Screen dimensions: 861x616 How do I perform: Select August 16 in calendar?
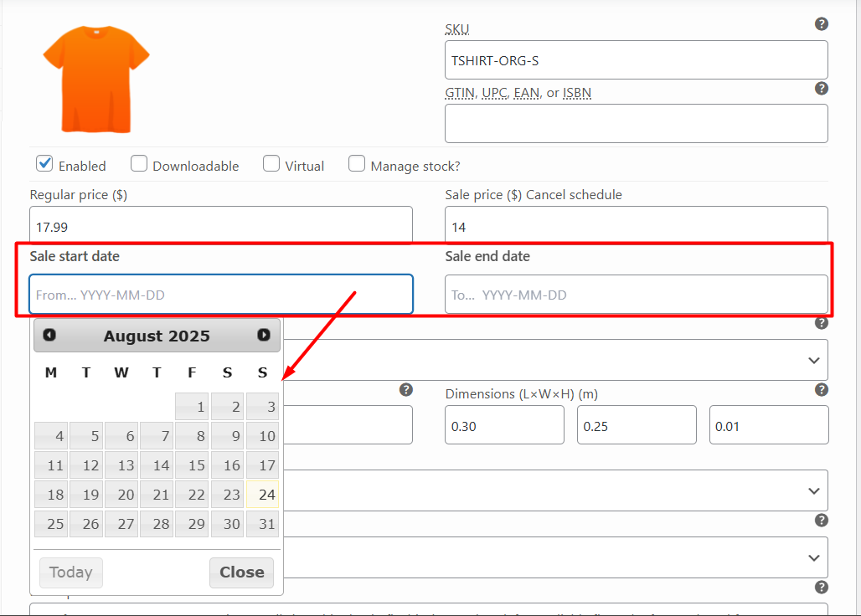click(x=227, y=465)
